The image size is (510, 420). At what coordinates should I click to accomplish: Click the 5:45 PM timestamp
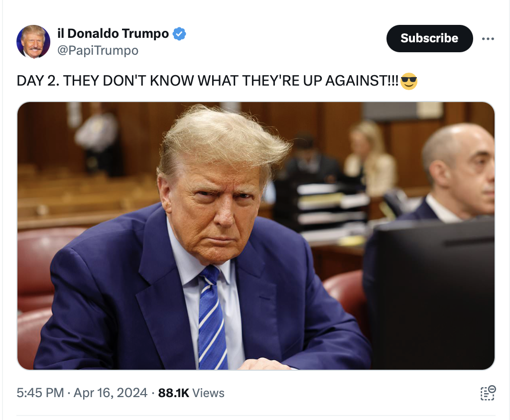[40, 393]
